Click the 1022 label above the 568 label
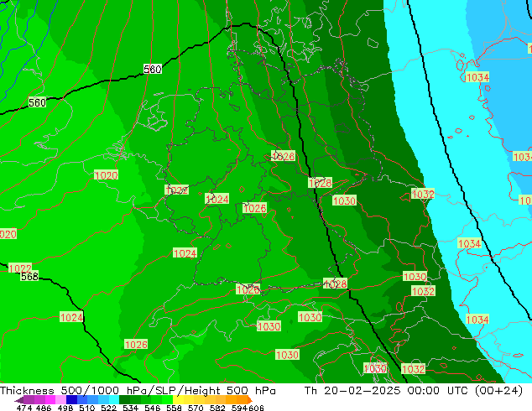This screenshot has width=532, height=411. point(20,268)
